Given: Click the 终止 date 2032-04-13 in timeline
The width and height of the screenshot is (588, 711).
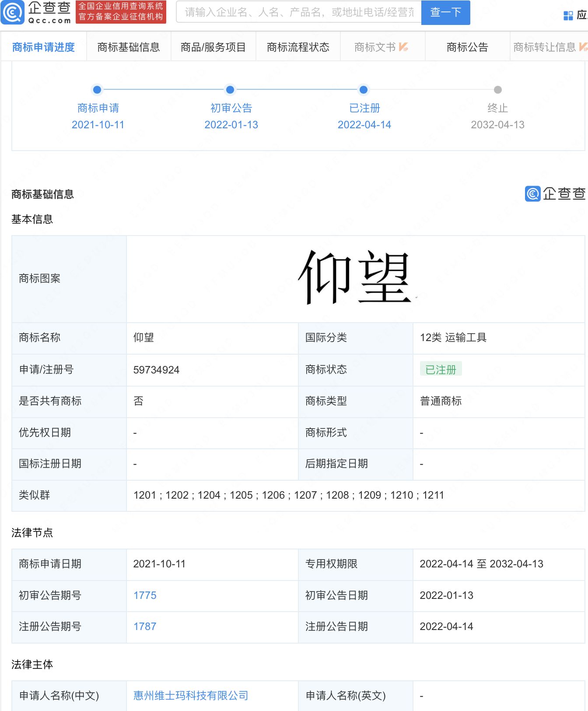Looking at the screenshot, I should tap(497, 125).
